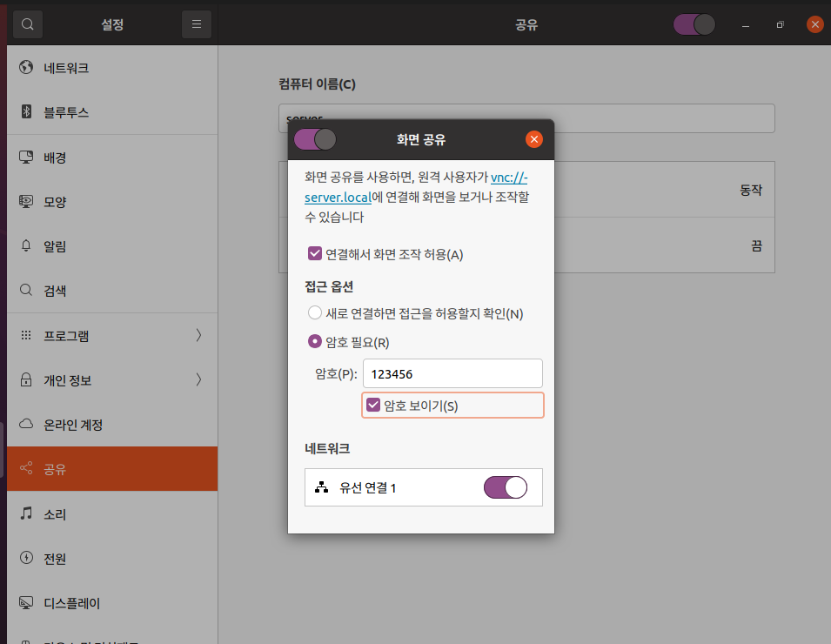This screenshot has height=644, width=831.
Task: Close the 화면 공유 dialog
Action: [534, 139]
